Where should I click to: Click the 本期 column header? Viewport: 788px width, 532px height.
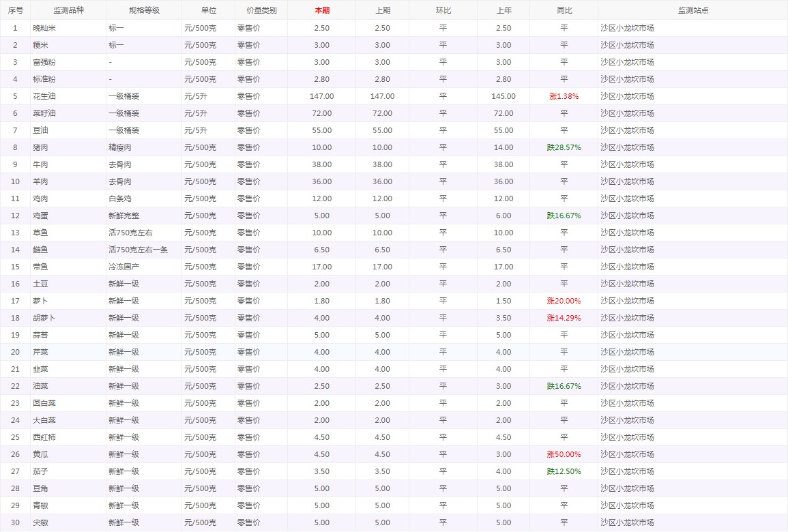pyautogui.click(x=321, y=10)
